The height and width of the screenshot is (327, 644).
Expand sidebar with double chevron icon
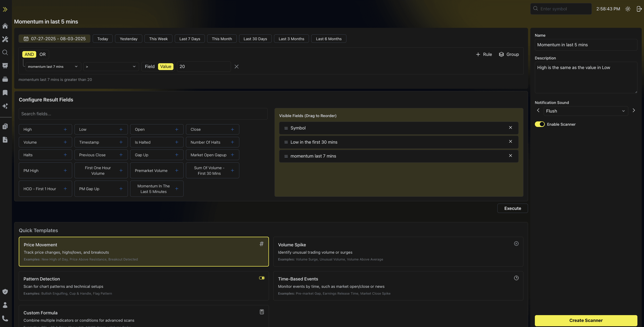tap(5, 9)
